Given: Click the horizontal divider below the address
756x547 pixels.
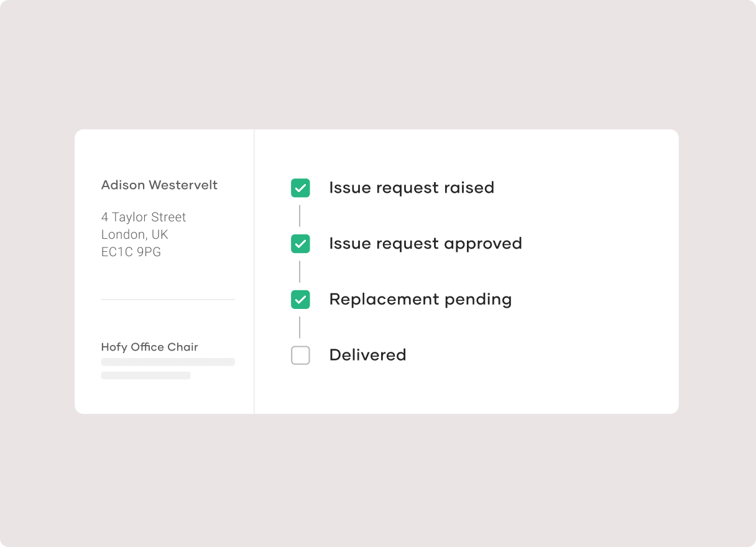Looking at the screenshot, I should pos(168,300).
